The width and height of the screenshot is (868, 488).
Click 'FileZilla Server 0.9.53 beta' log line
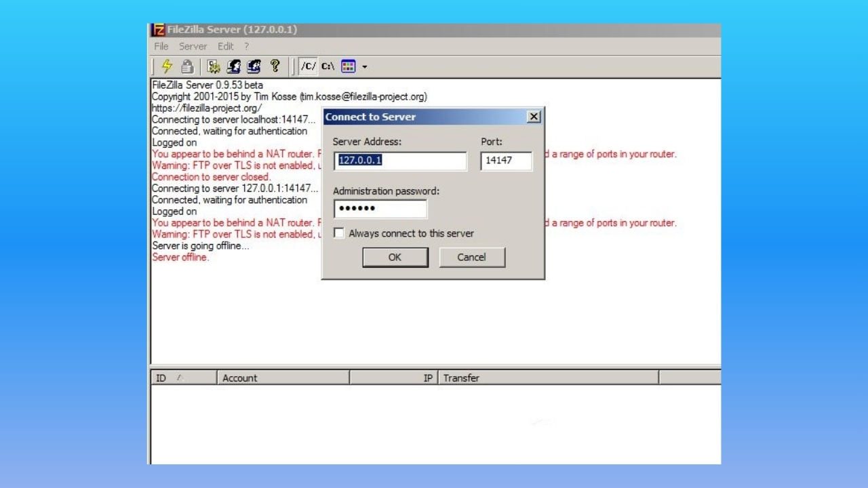[x=208, y=85]
